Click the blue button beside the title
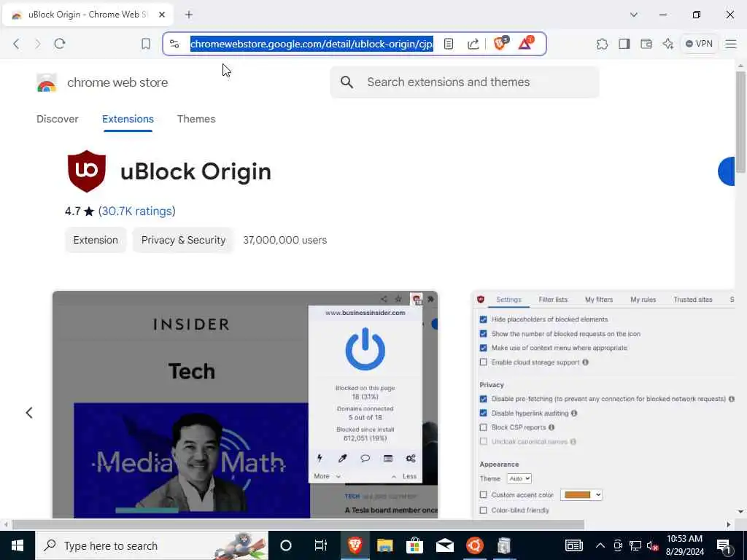The width and height of the screenshot is (747, 560). pos(727,171)
